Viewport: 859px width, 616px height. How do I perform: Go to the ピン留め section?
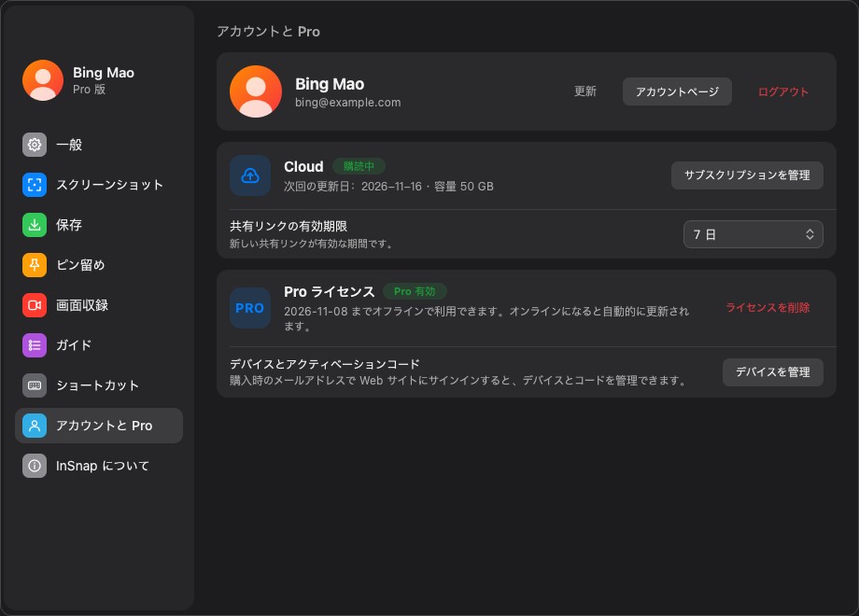tap(99, 265)
